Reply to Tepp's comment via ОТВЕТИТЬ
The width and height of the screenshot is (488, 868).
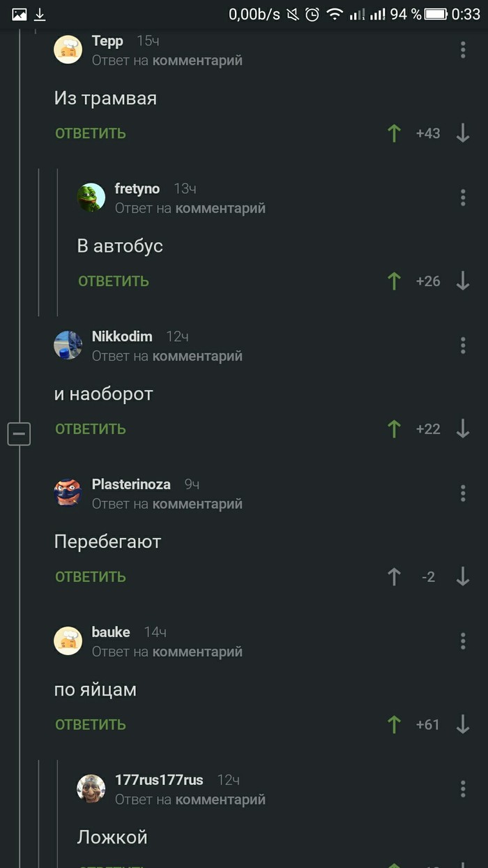point(91,133)
